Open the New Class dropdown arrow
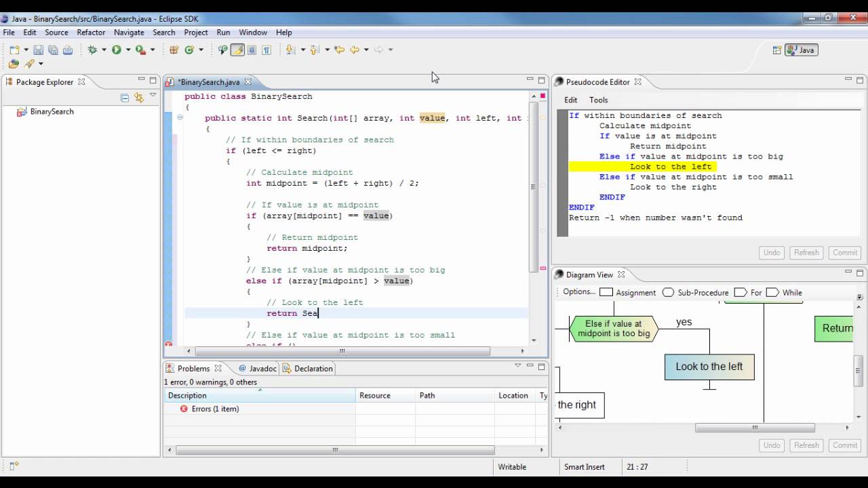 [x=201, y=49]
